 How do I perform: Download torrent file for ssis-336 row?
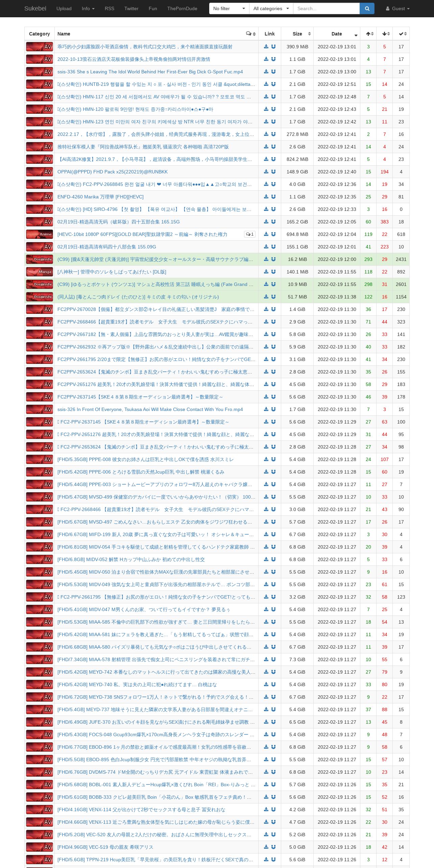point(266,72)
